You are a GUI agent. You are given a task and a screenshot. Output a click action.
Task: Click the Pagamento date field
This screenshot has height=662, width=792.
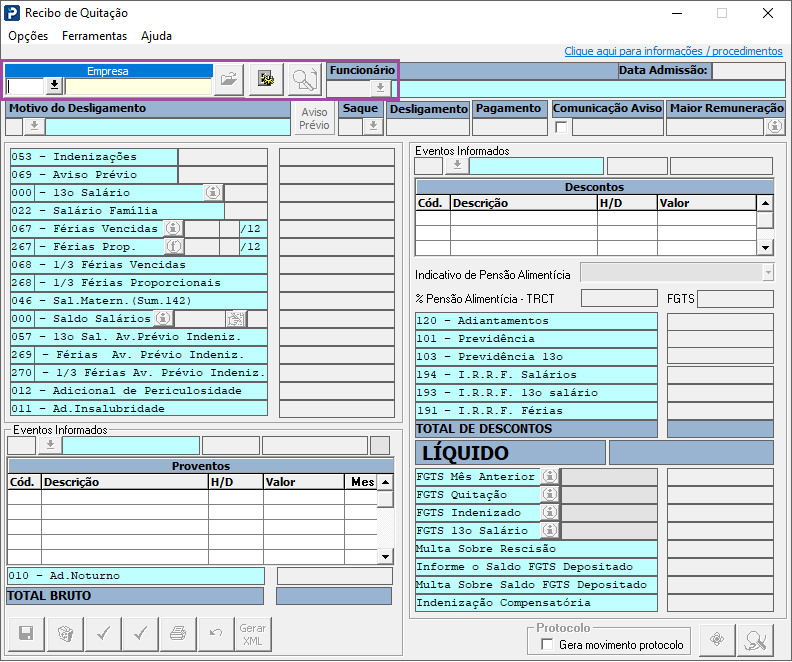coord(510,127)
